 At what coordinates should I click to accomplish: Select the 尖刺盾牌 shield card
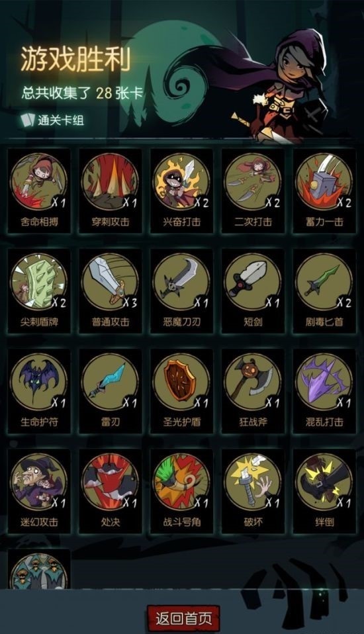click(39, 291)
